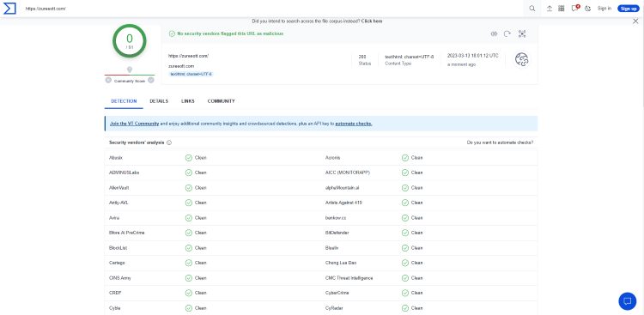
Task: Click 'Join the VT Community' link
Action: (x=134, y=124)
